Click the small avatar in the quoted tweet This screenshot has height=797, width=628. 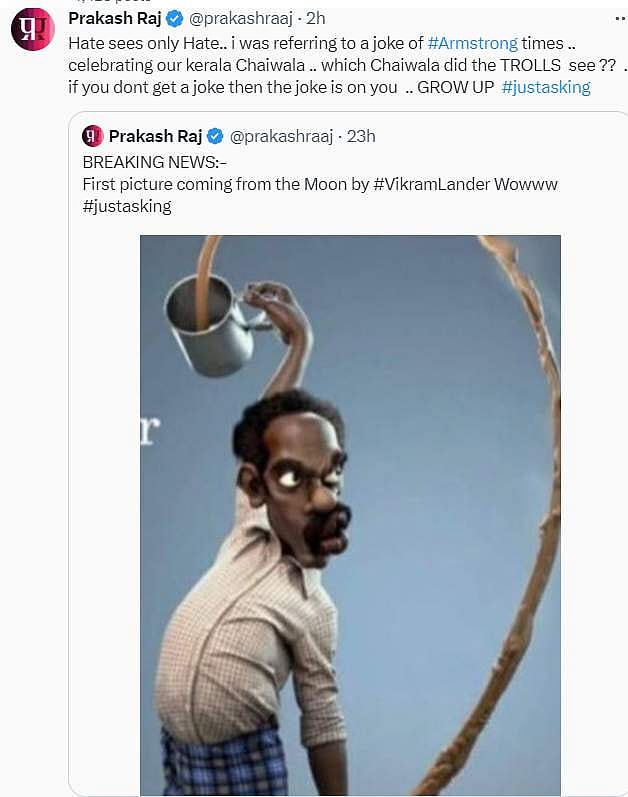click(93, 136)
